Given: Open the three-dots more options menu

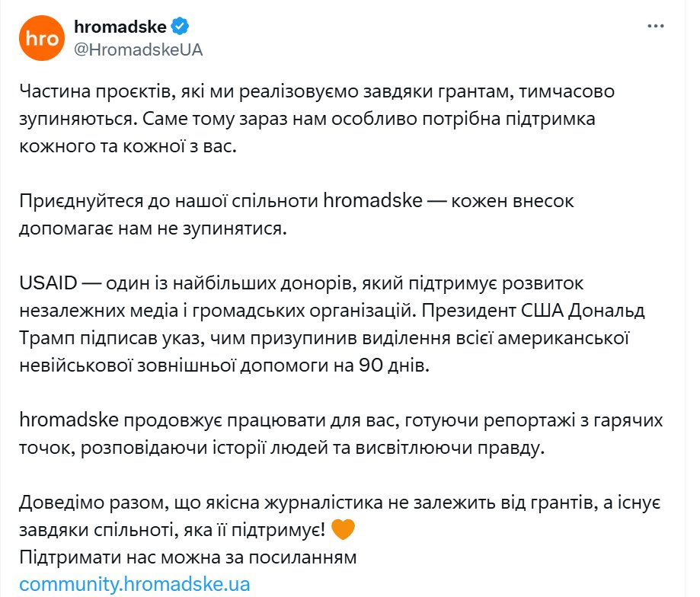Looking at the screenshot, I should (655, 26).
